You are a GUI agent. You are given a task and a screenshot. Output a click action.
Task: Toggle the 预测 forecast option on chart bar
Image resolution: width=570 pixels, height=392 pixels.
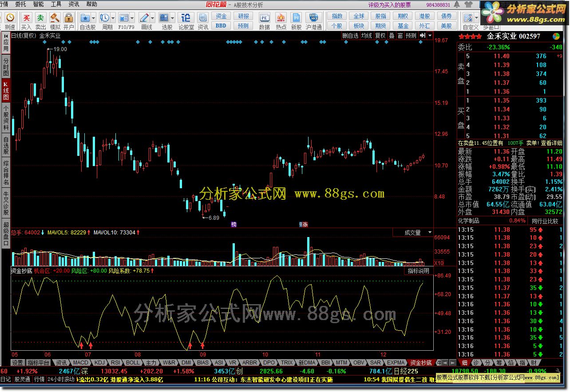(411, 36)
